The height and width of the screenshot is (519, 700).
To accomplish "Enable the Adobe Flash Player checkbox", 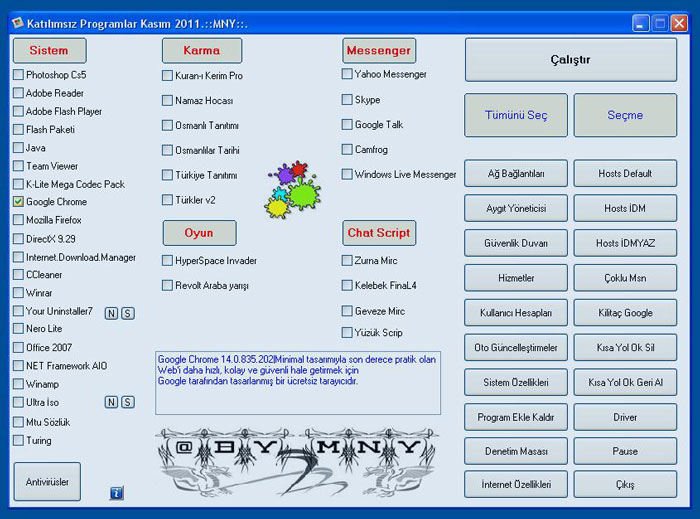I will pos(18,111).
